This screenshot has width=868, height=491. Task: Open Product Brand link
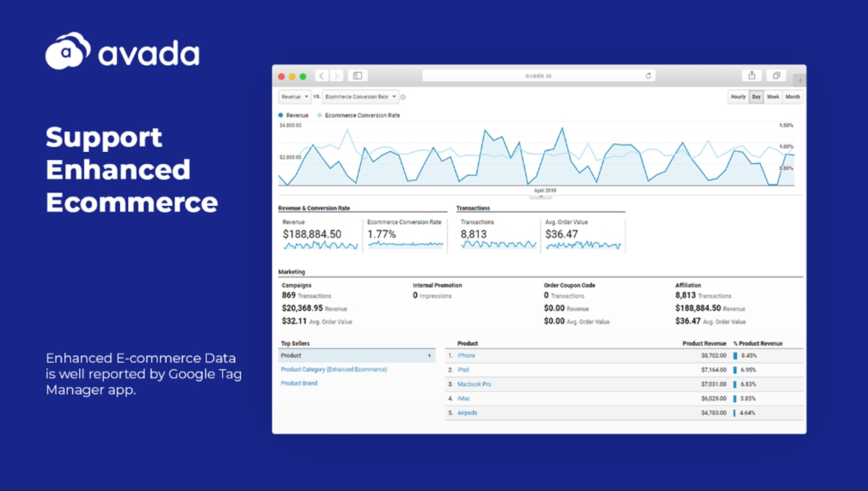coord(299,383)
